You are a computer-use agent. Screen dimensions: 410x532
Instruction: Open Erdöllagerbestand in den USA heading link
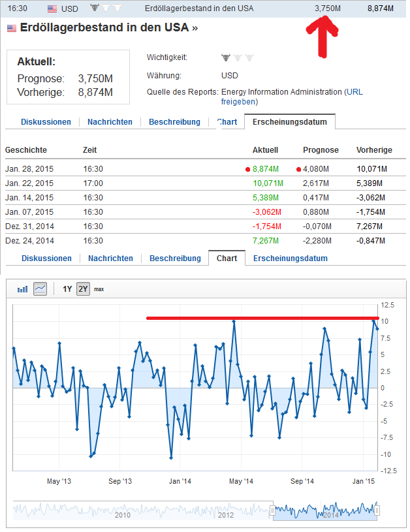[x=108, y=28]
